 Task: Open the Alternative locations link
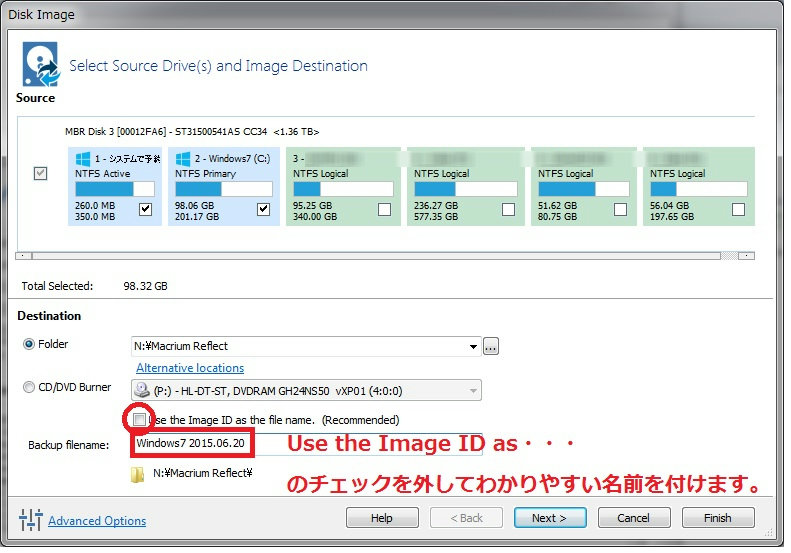click(190, 368)
